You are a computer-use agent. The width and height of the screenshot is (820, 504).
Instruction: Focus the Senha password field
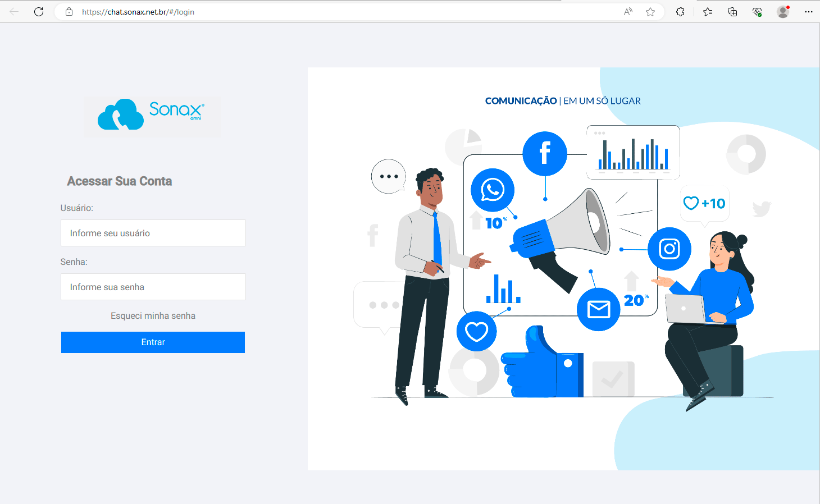153,287
